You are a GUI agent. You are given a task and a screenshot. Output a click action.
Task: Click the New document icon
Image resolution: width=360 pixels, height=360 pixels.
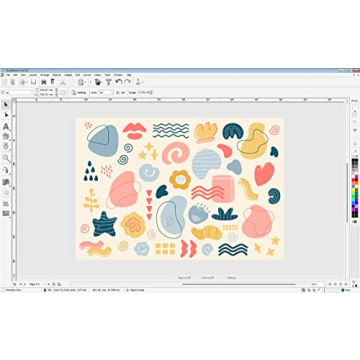4,82
